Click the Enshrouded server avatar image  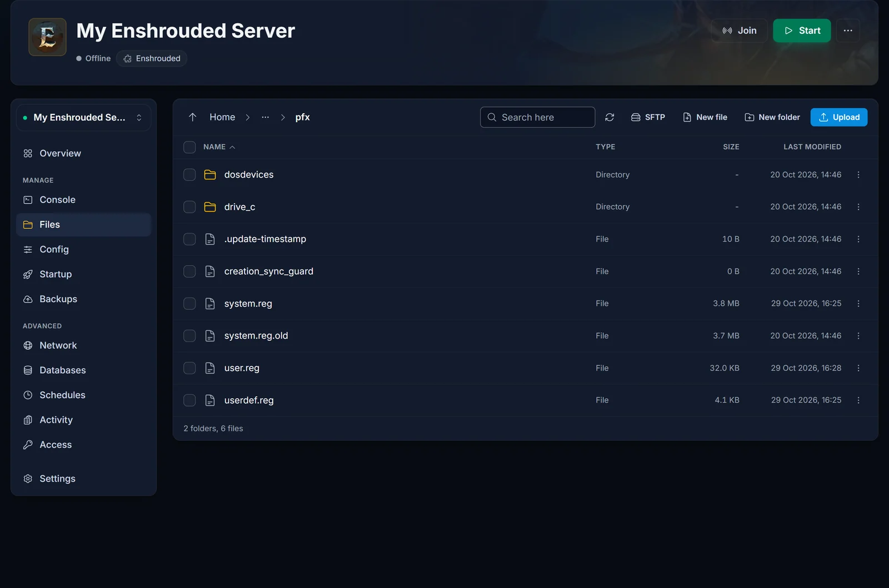click(x=48, y=37)
